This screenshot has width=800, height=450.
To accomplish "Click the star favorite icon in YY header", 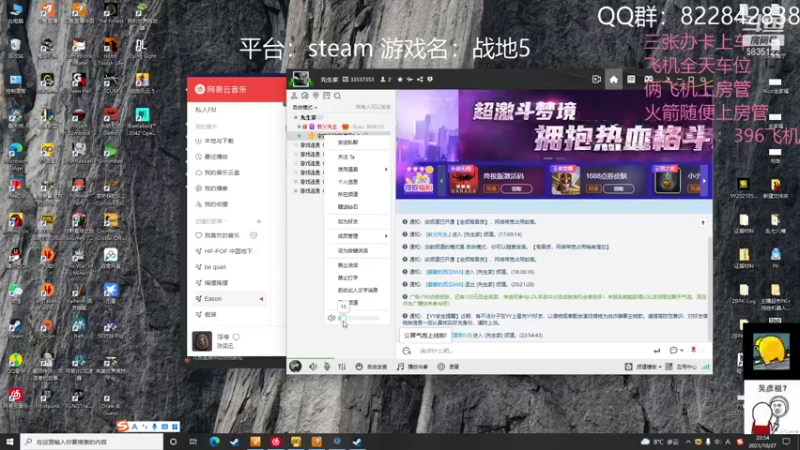I will 400,80.
